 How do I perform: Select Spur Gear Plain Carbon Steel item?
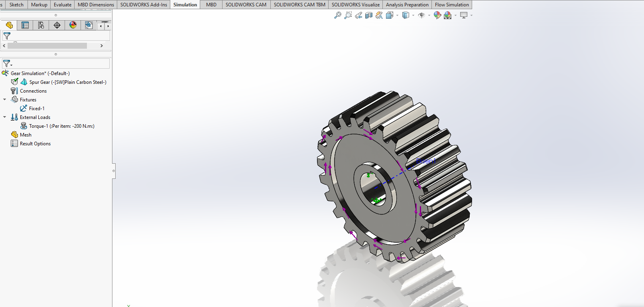68,82
